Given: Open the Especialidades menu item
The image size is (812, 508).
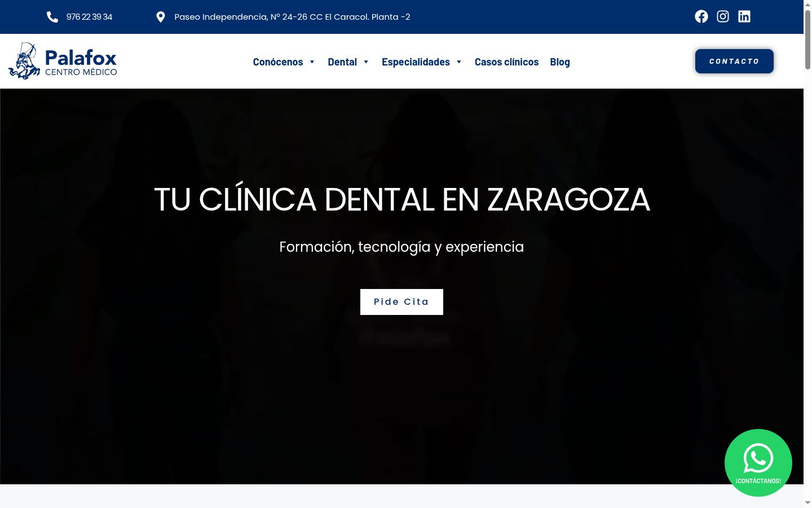Looking at the screenshot, I should click(416, 62).
